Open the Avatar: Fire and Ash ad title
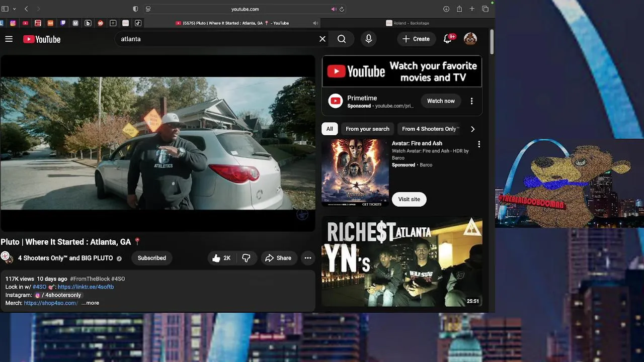Screen dimensions: 644x362 tap(417, 143)
